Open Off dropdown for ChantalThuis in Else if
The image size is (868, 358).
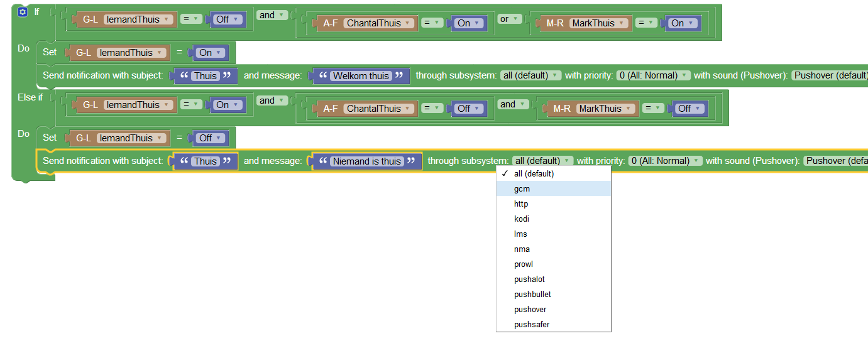pos(469,109)
